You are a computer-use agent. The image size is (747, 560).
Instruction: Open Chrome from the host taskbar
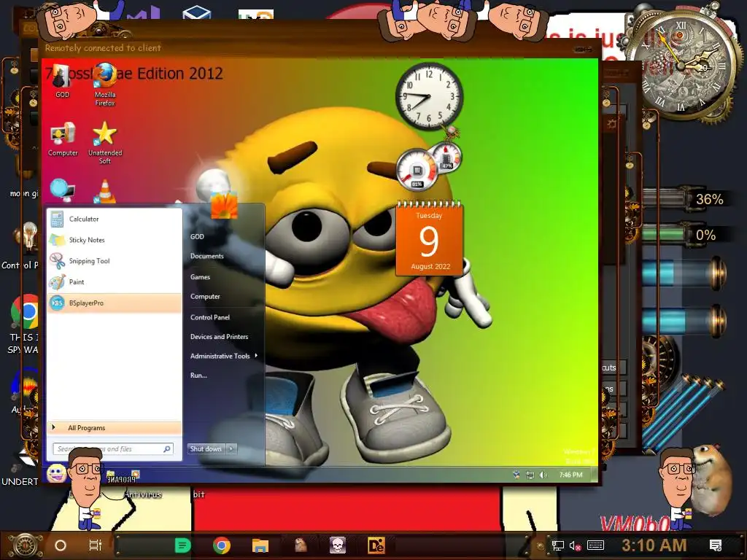[x=222, y=545]
